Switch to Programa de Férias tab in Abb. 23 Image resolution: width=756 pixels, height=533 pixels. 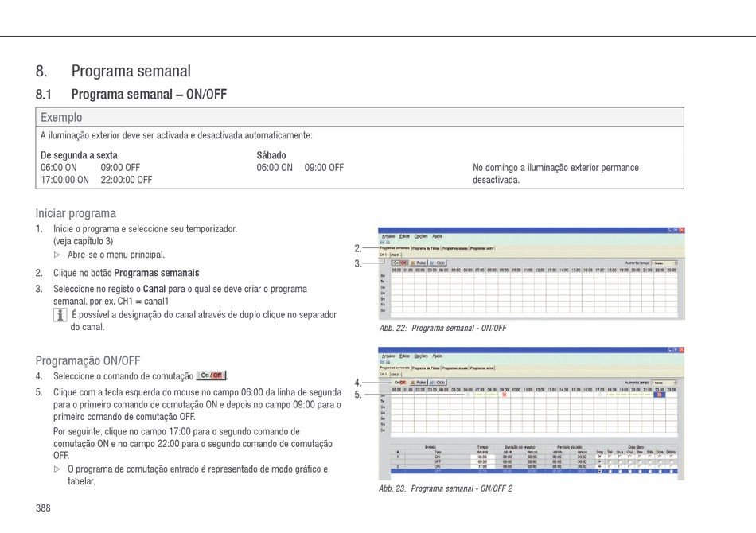point(427,368)
